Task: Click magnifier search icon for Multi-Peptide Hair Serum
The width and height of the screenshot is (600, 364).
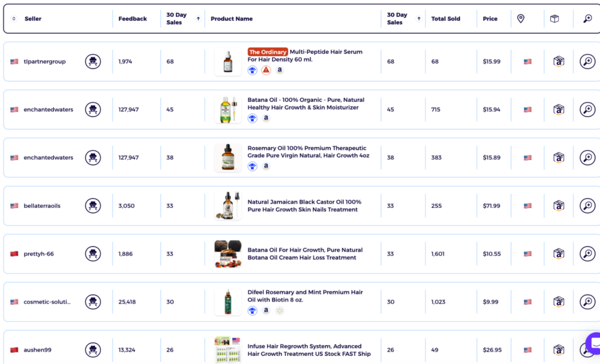Action: [587, 61]
